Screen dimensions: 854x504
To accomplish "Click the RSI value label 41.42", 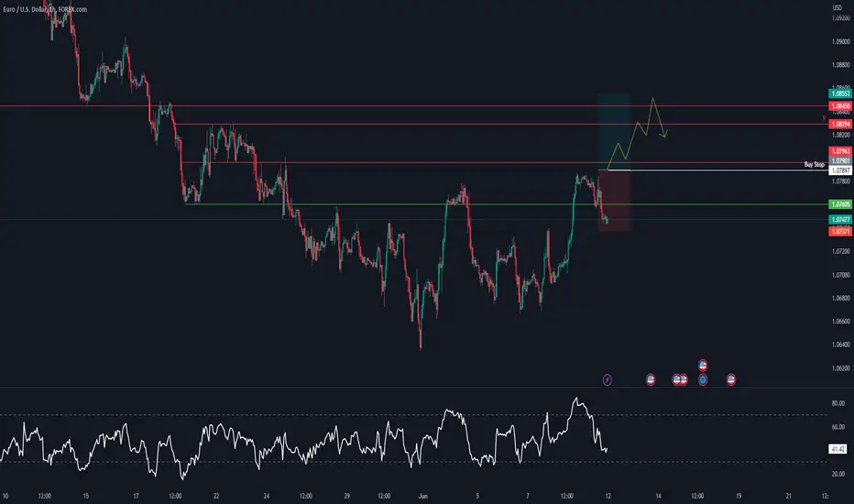I will [x=838, y=449].
